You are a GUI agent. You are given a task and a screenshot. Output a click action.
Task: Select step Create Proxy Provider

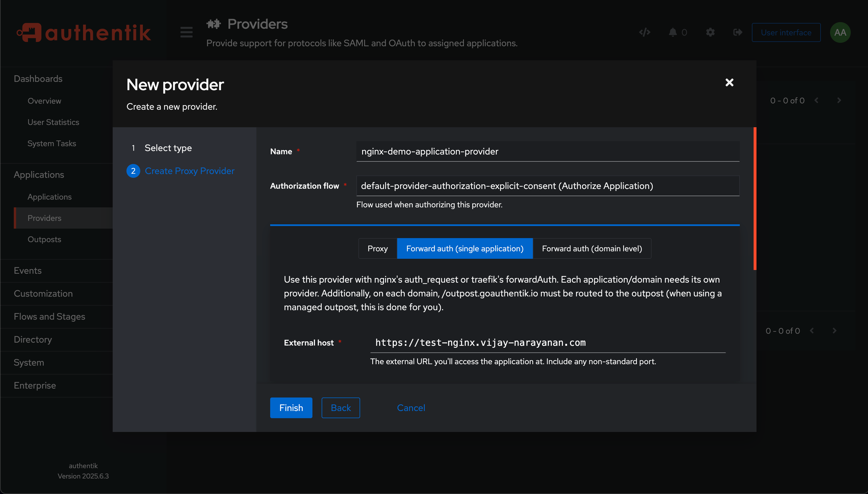[189, 171]
